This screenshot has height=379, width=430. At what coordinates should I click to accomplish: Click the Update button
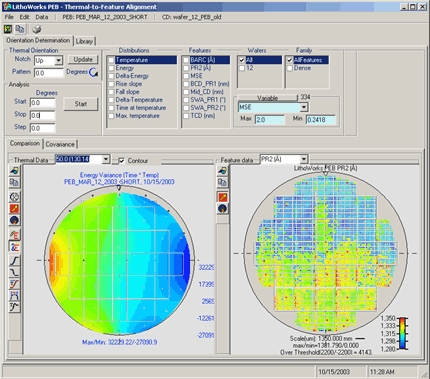tap(83, 59)
